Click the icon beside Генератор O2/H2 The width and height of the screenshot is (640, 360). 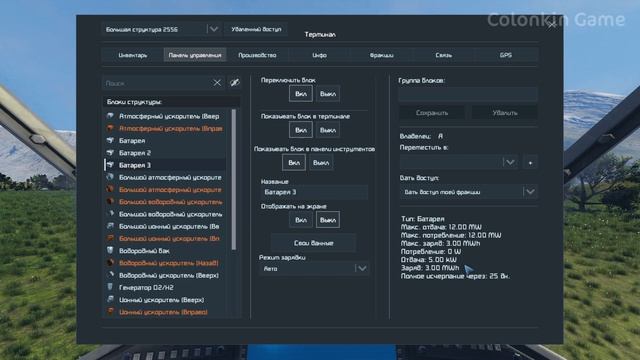pos(110,287)
